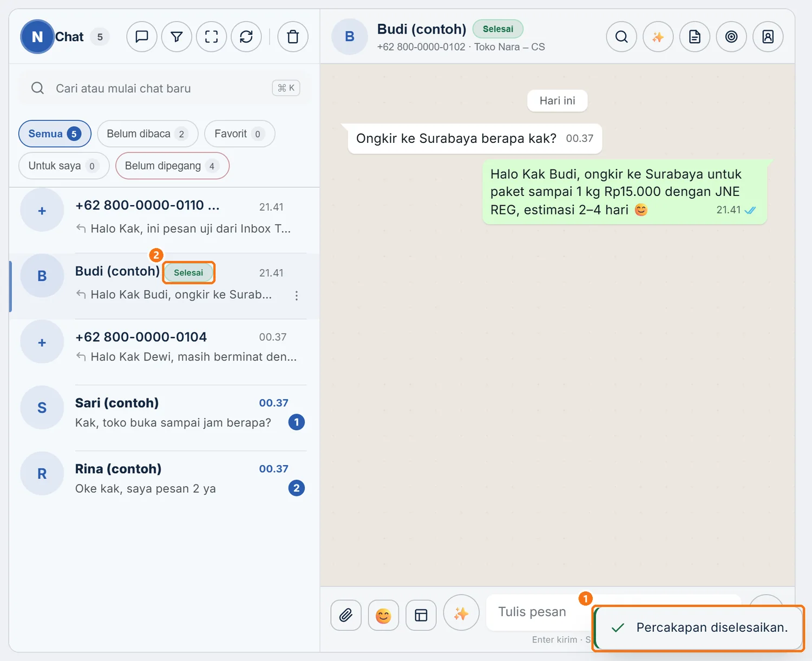Screen dimensions: 812x661
Task: Click the Hari ini date label
Action: 558,101
